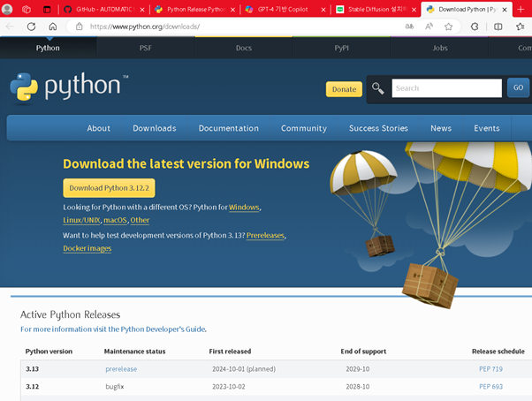Click the Active Python Releases heading
The image size is (532, 401).
coord(70,314)
